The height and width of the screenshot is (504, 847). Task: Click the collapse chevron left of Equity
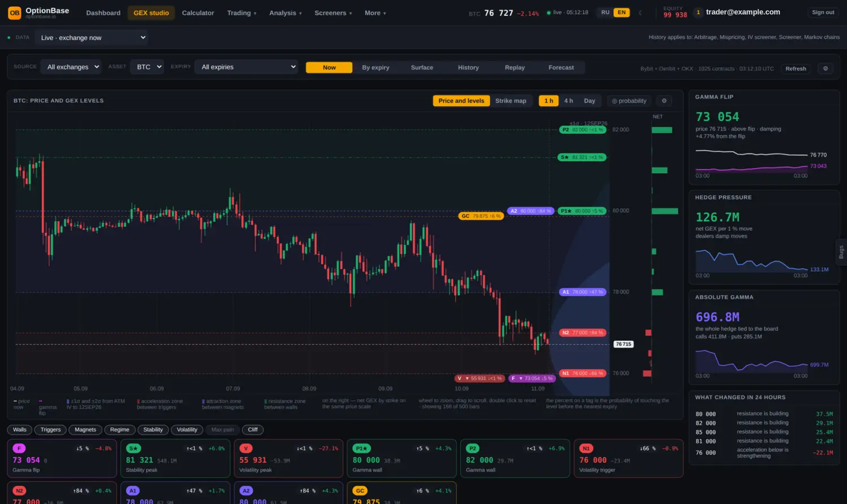pyautogui.click(x=640, y=12)
